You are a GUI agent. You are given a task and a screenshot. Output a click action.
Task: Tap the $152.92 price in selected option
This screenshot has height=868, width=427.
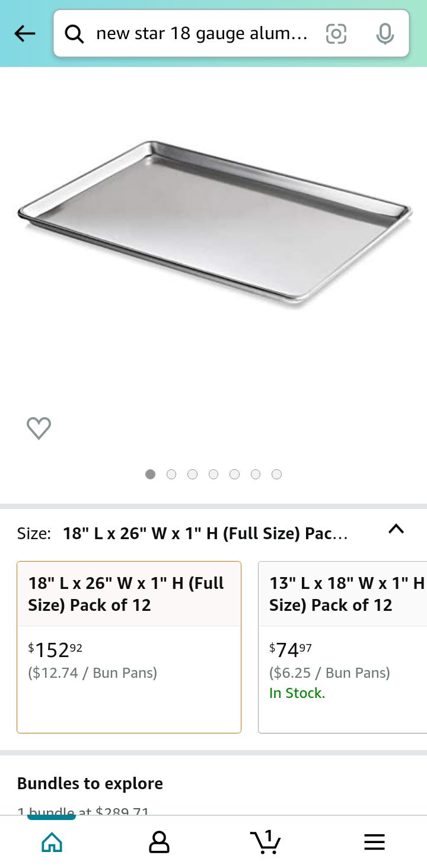coord(55,650)
